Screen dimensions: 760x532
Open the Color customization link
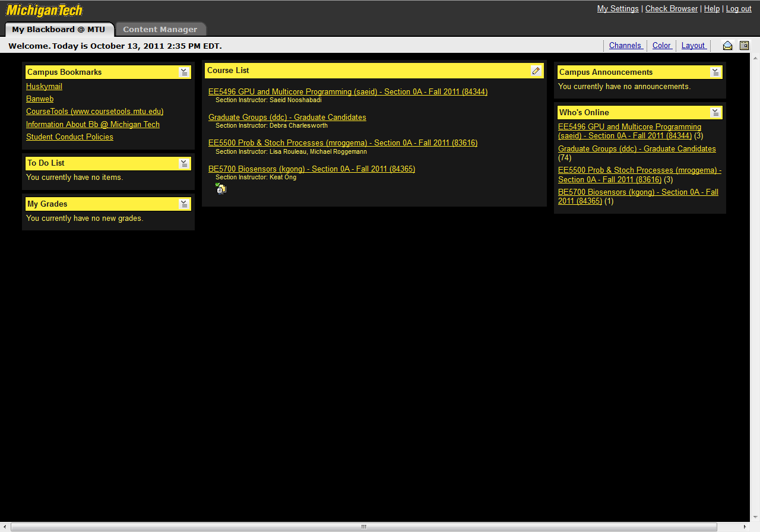point(661,45)
